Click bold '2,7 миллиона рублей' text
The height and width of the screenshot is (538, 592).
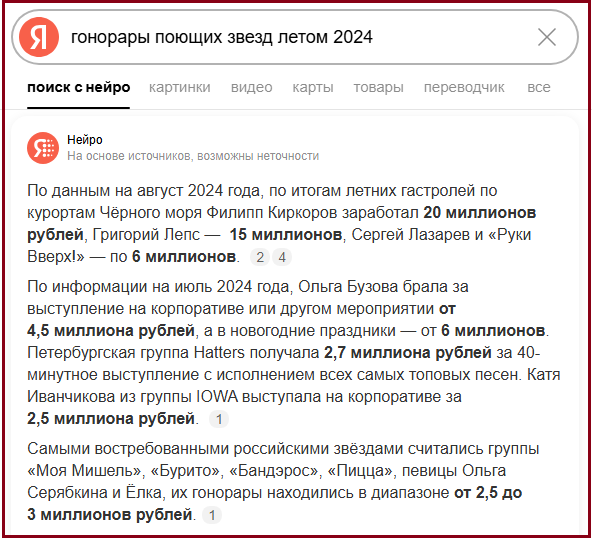(408, 353)
